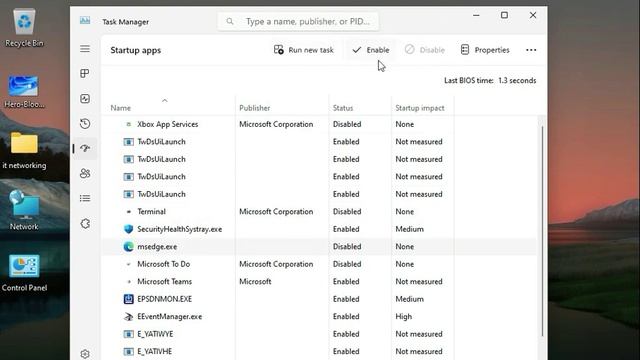Screen dimensions: 640x360
Task: Open the App history page icon
Action: (85, 124)
